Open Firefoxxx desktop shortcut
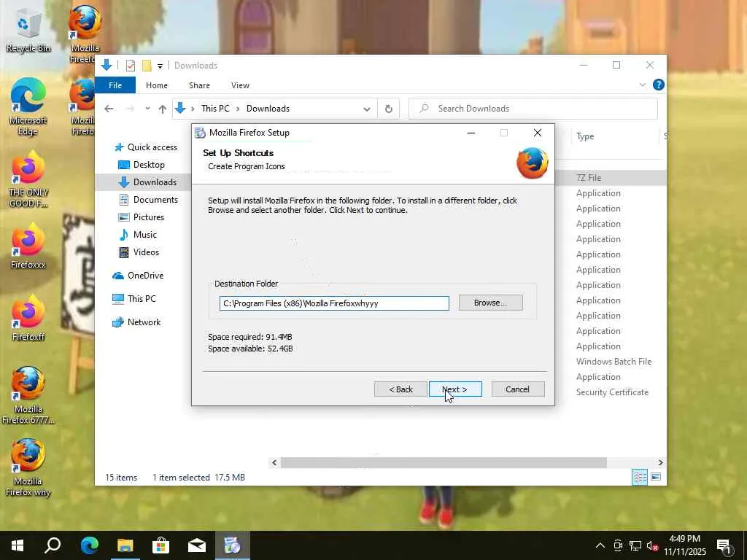The image size is (747, 560). click(x=28, y=246)
